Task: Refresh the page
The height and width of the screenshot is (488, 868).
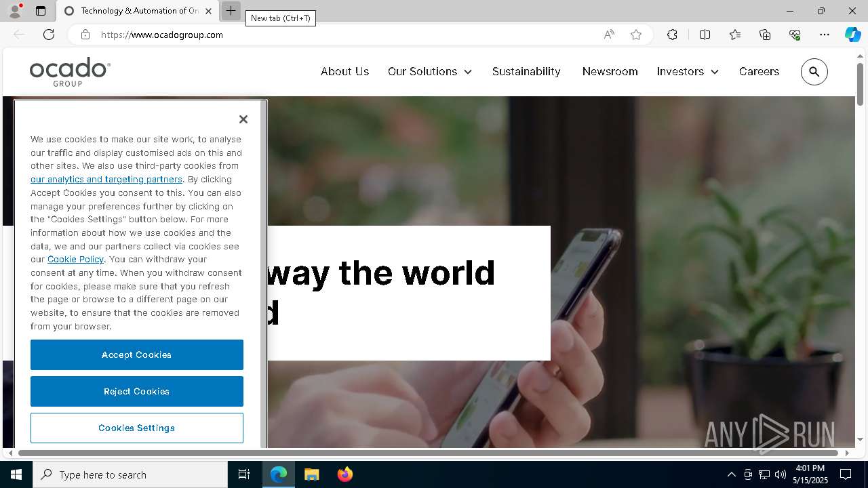Action: point(49,35)
